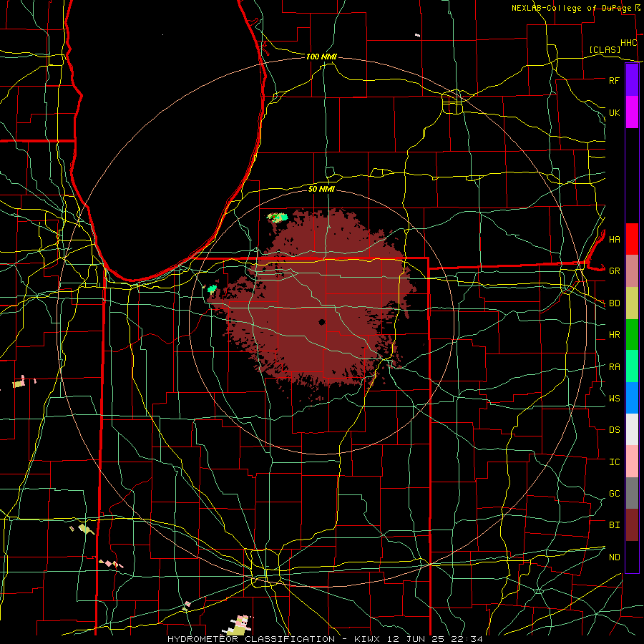The image size is (644, 644).
Task: Click the light pink IC legend color block
Action: coord(632,462)
